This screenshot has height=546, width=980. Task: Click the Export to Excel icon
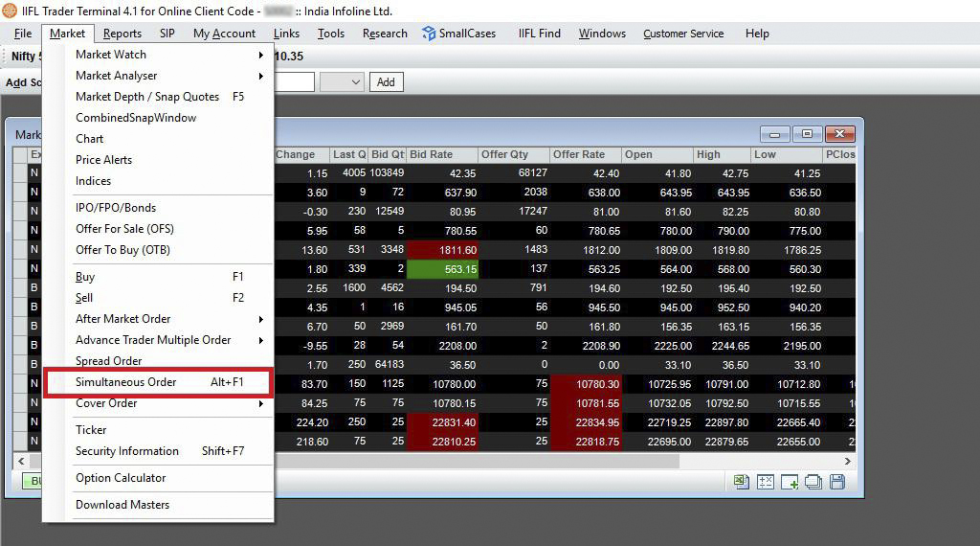741,482
